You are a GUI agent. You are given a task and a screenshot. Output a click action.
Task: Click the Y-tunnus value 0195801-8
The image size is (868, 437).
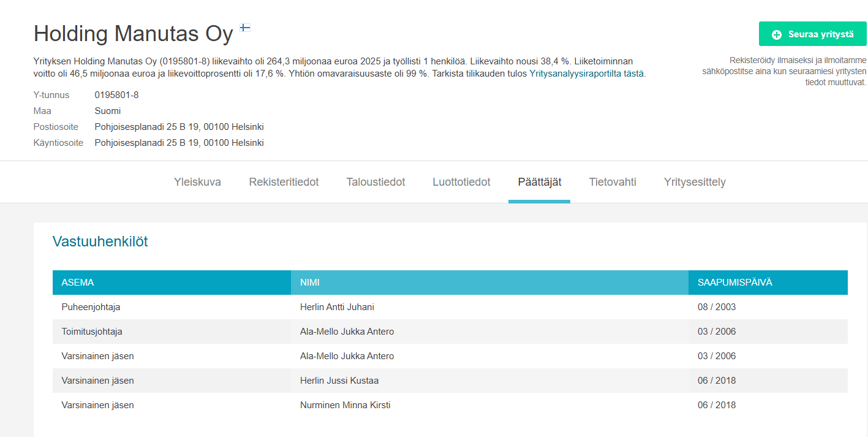(x=116, y=95)
